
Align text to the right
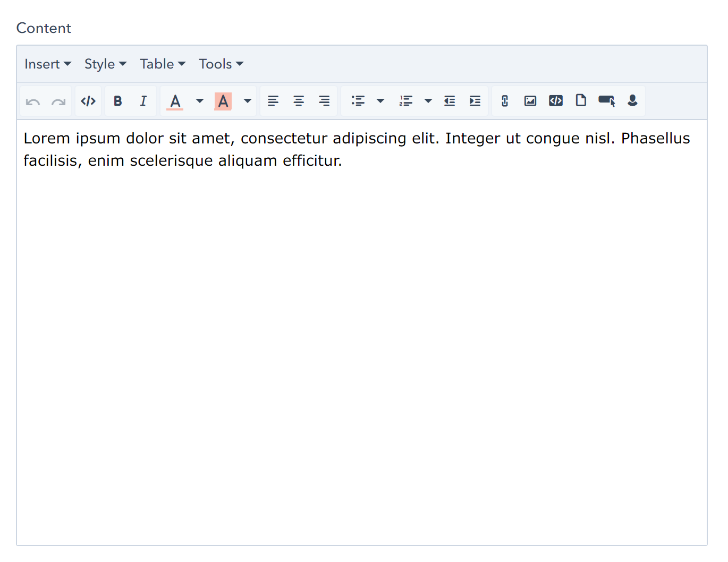point(324,101)
